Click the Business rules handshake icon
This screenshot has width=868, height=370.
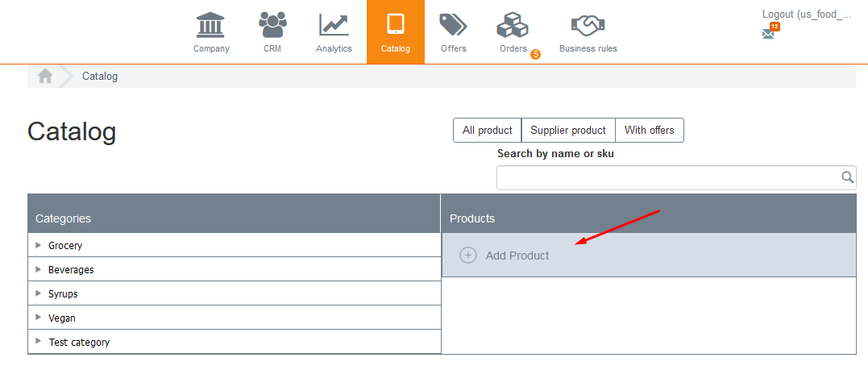pyautogui.click(x=588, y=25)
